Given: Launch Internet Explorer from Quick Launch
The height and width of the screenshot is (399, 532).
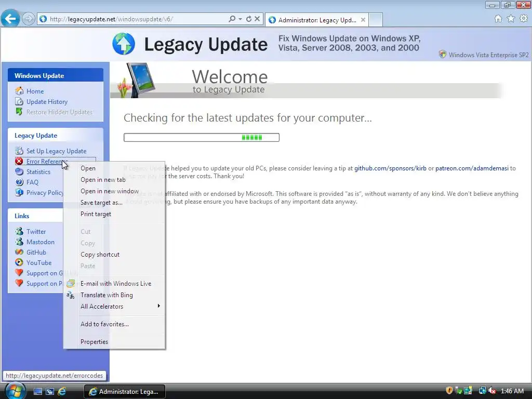Looking at the screenshot, I should (x=62, y=391).
